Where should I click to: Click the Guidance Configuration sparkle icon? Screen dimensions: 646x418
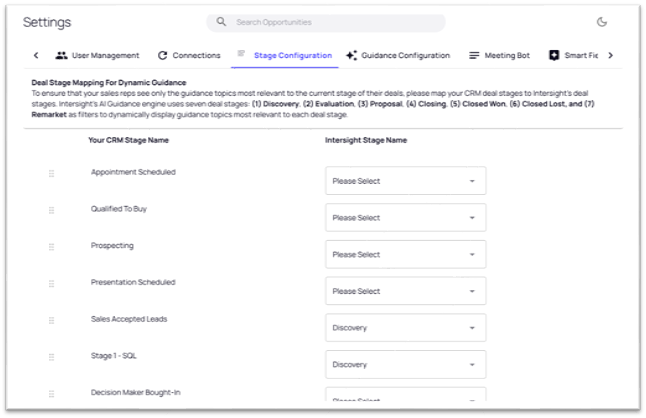(351, 55)
